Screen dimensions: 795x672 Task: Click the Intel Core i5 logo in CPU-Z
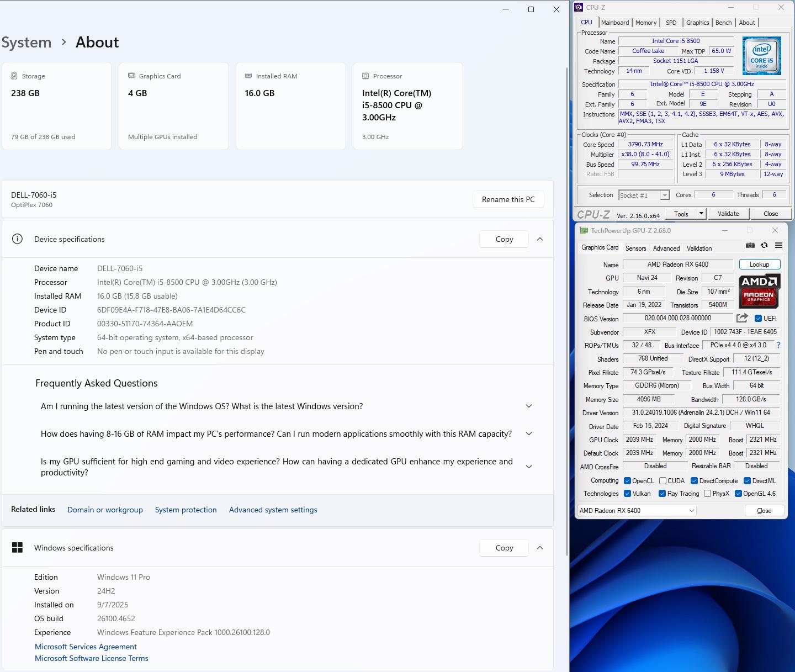click(x=762, y=56)
